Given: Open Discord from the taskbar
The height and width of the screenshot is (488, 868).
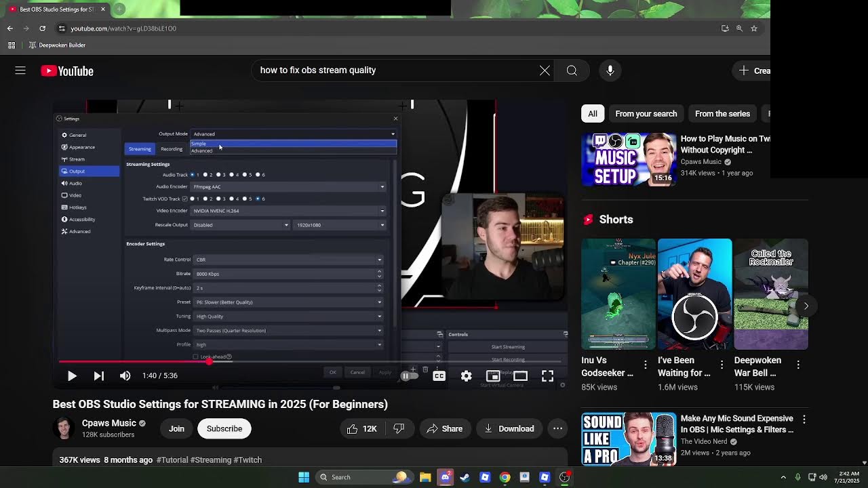Looking at the screenshot, I should [445, 477].
